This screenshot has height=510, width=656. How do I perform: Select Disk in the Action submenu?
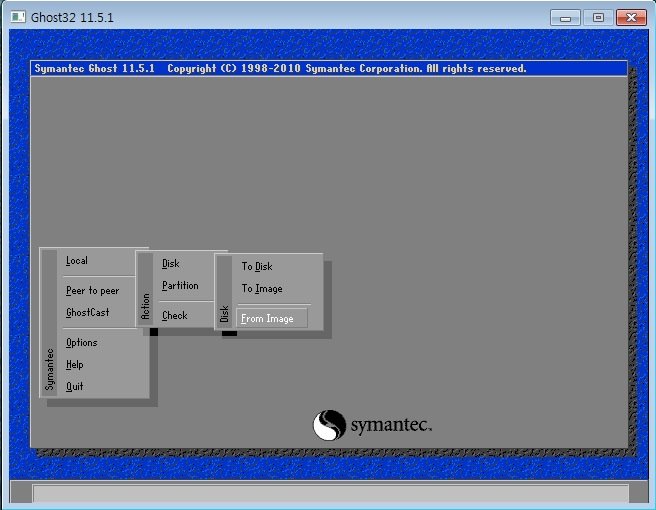(171, 264)
